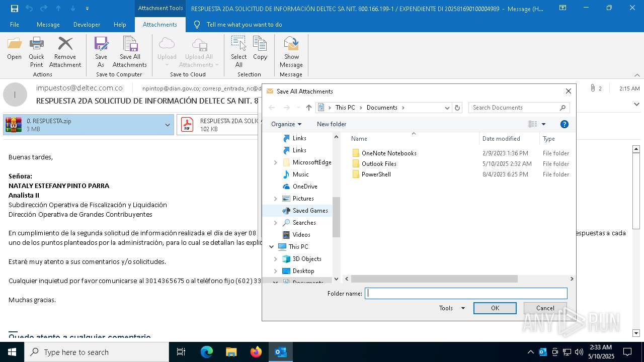Screen dimensions: 644x362
Task: Click Tell me what you want to do
Action: (x=244, y=25)
